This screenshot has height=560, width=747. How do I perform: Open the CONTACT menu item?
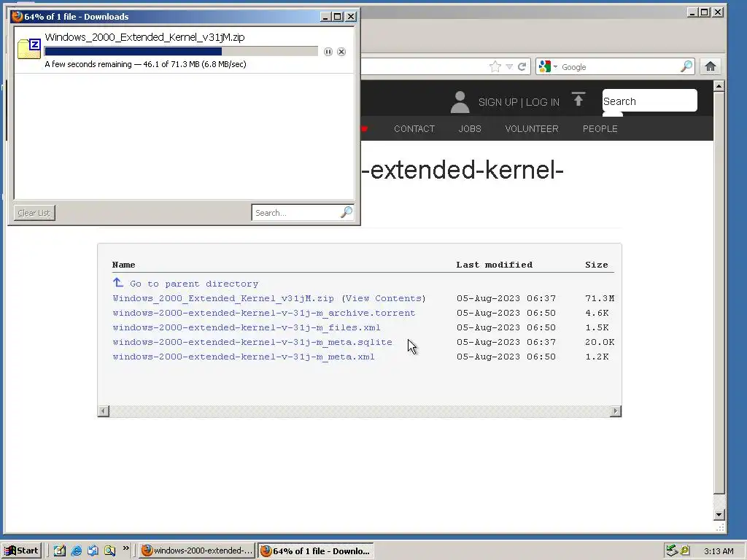(x=414, y=128)
